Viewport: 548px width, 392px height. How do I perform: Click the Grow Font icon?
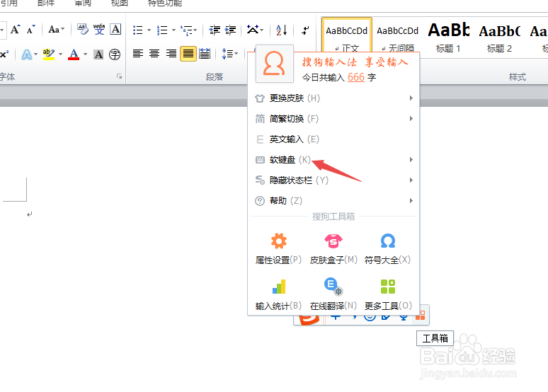tap(16, 30)
